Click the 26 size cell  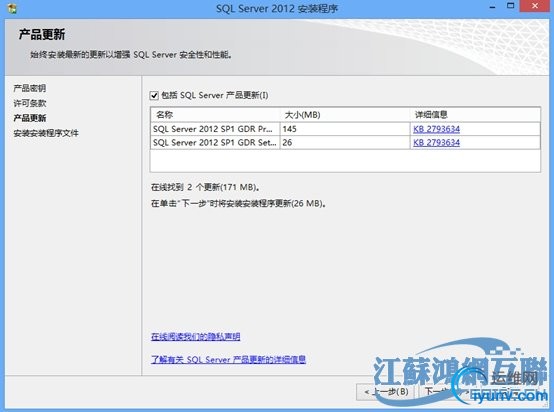pos(345,143)
